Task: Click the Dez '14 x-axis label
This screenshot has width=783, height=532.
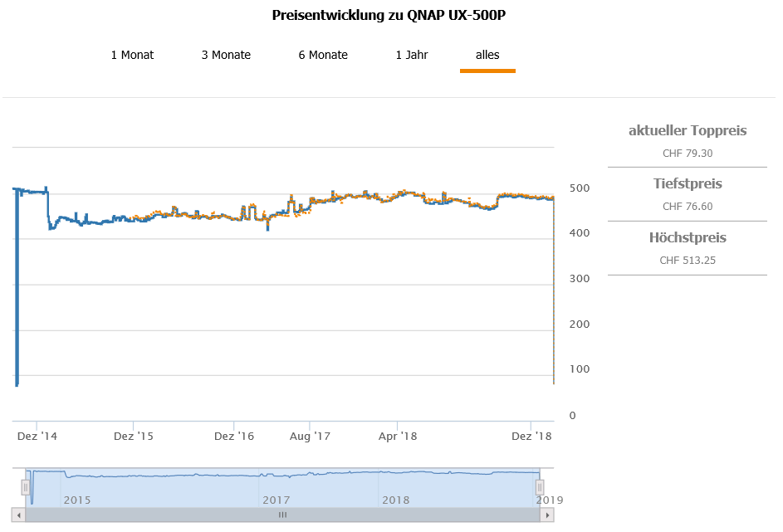Action: tap(37, 436)
